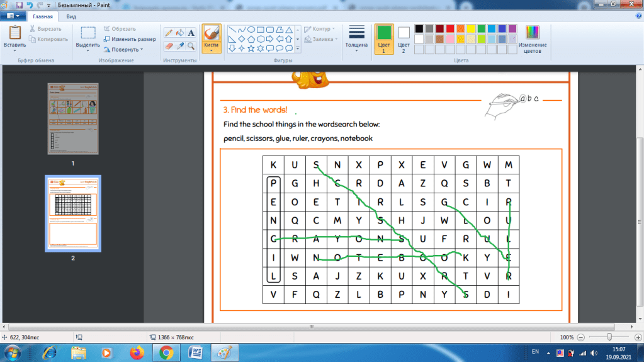Click the Save icon in title bar
644x362 pixels.
(x=20, y=4)
